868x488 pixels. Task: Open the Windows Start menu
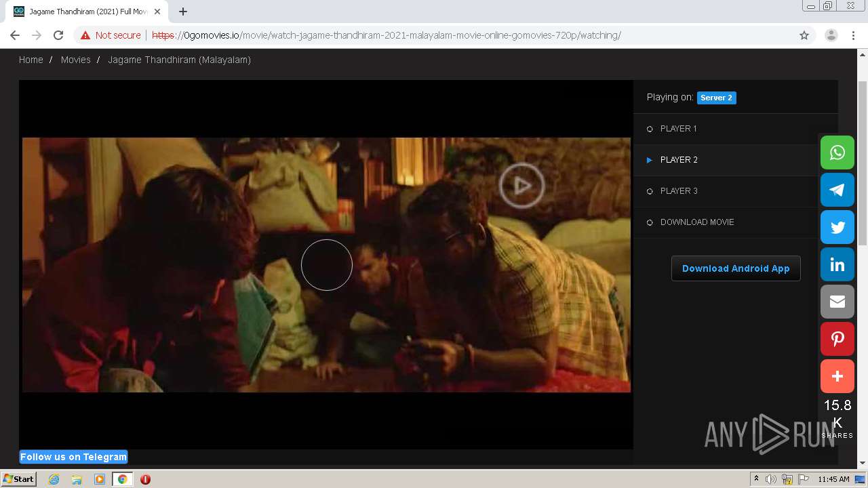click(19, 479)
